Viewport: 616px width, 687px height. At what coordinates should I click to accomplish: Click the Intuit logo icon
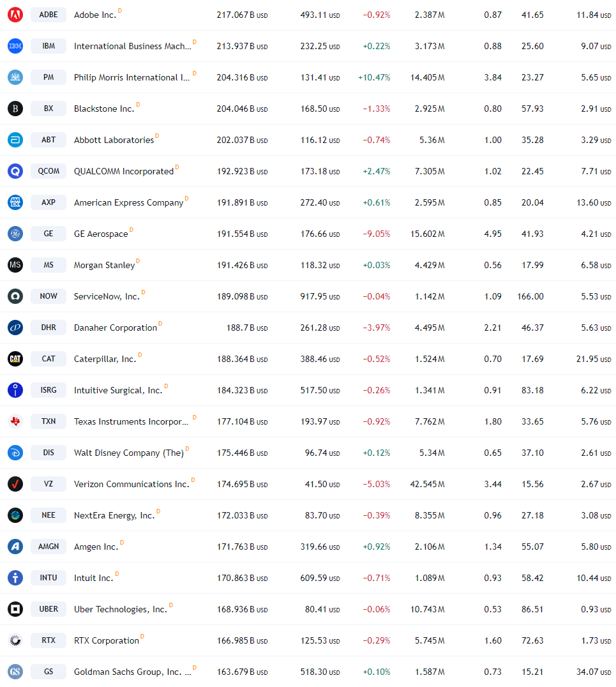tap(15, 578)
